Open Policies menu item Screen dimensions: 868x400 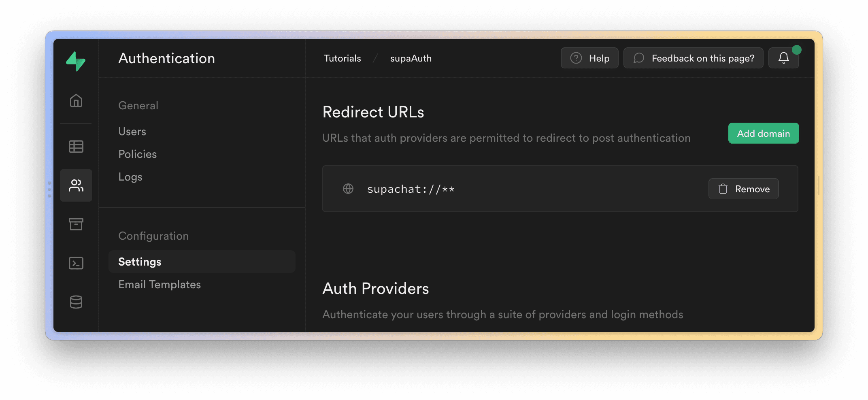pos(137,154)
